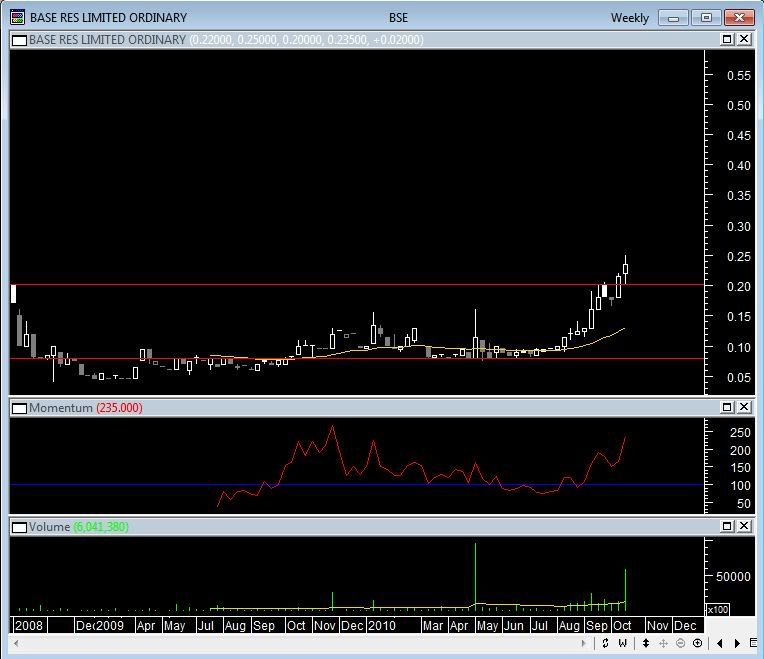Click the blue 100 baseline in Momentum pane
The width and height of the screenshot is (764, 659).
(x=357, y=485)
